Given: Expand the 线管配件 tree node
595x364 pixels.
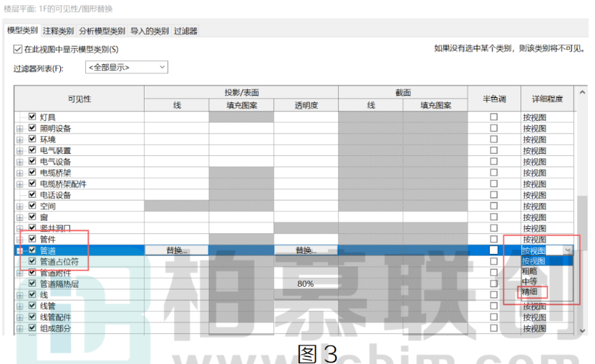Looking at the screenshot, I should [x=20, y=318].
